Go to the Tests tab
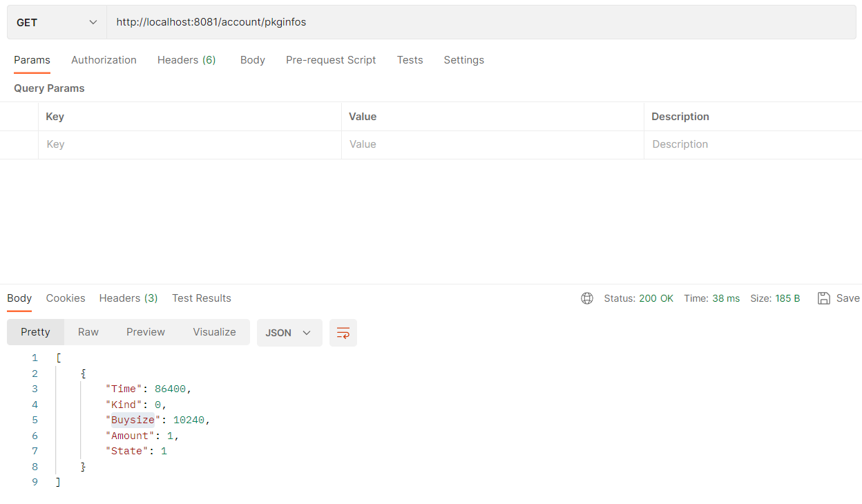862x504 pixels. point(410,60)
